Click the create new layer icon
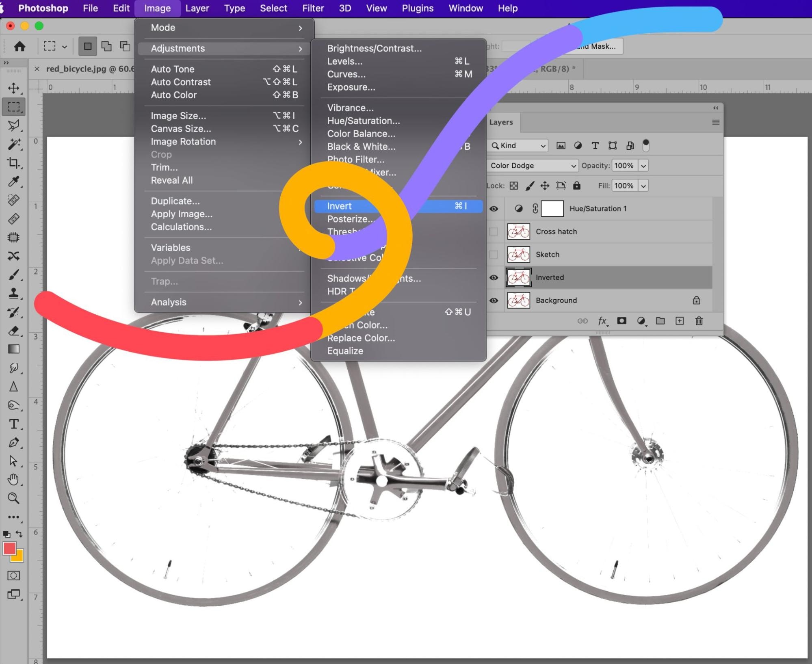Viewport: 812px width, 664px height. coord(679,321)
